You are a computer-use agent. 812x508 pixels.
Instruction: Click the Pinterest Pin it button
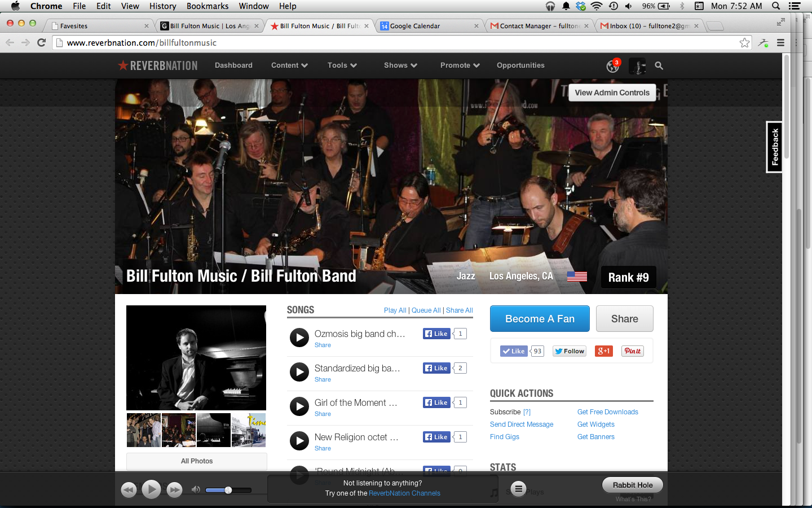pyautogui.click(x=633, y=351)
